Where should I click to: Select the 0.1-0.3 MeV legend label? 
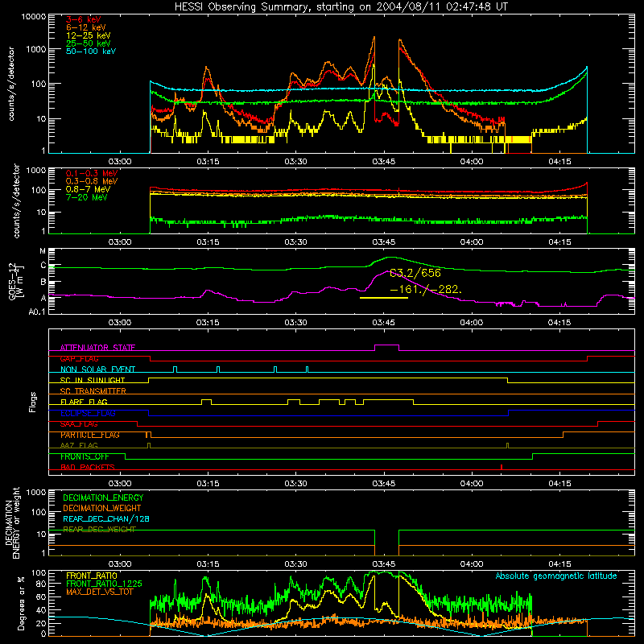point(92,173)
